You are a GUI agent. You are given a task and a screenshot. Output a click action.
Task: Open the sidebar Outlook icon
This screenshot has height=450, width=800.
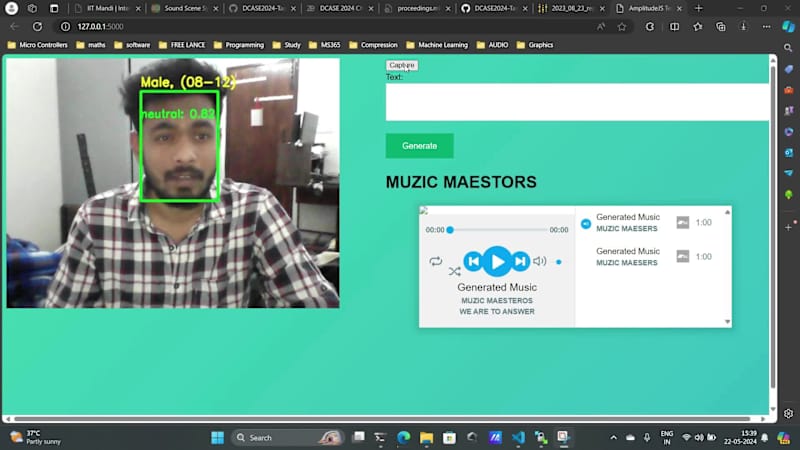[789, 153]
